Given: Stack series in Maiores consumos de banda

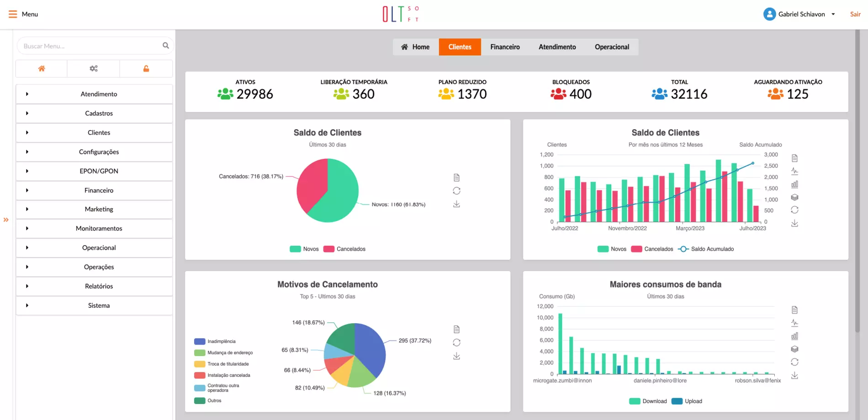Looking at the screenshot, I should tap(794, 349).
